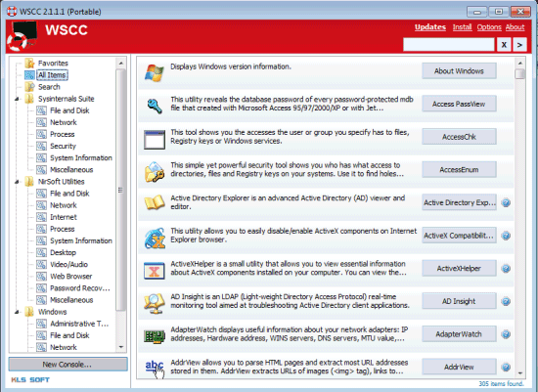Select Security under Sysinternals Suite
The width and height of the screenshot is (538, 392).
(x=63, y=146)
